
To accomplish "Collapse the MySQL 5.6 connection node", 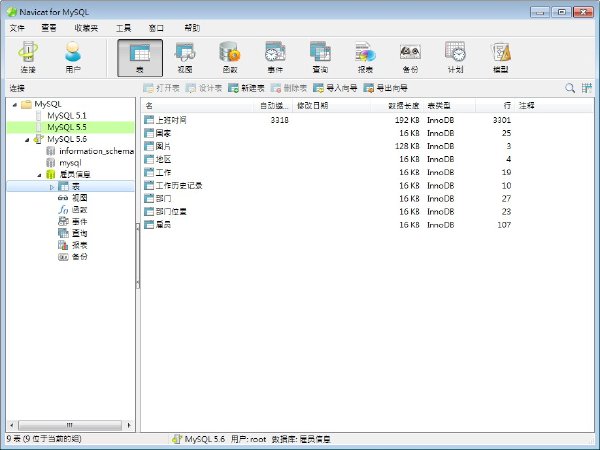I will [x=27, y=140].
